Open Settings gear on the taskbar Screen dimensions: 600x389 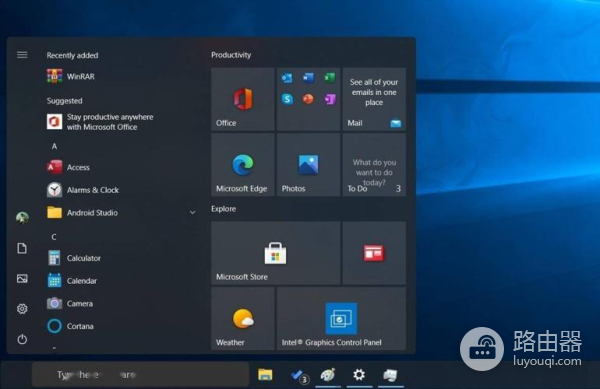click(359, 374)
